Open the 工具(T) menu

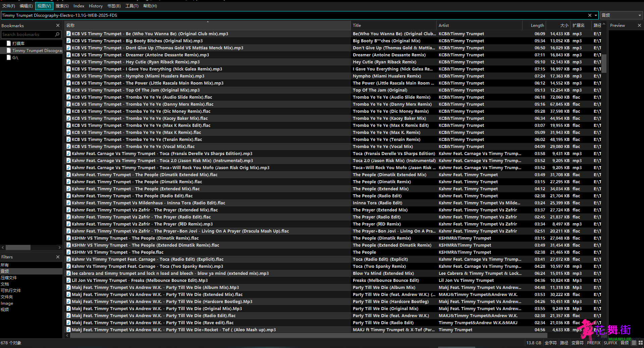pyautogui.click(x=132, y=6)
